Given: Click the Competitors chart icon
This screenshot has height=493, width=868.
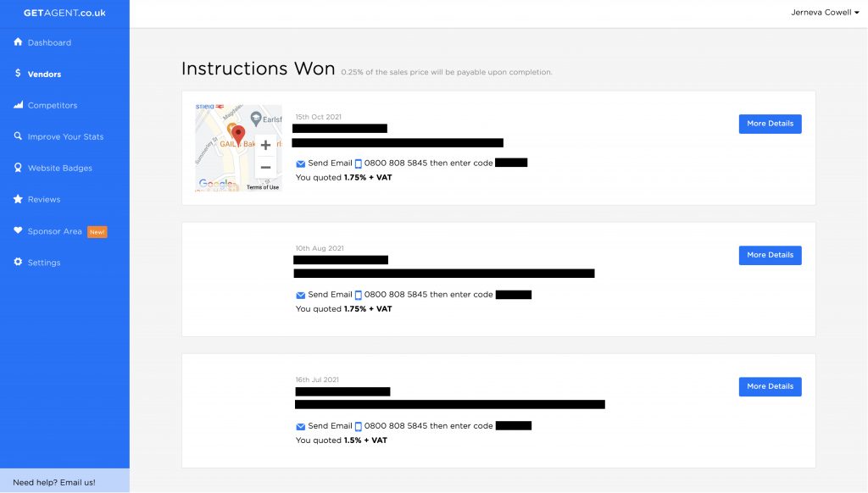Looking at the screenshot, I should 18,105.
